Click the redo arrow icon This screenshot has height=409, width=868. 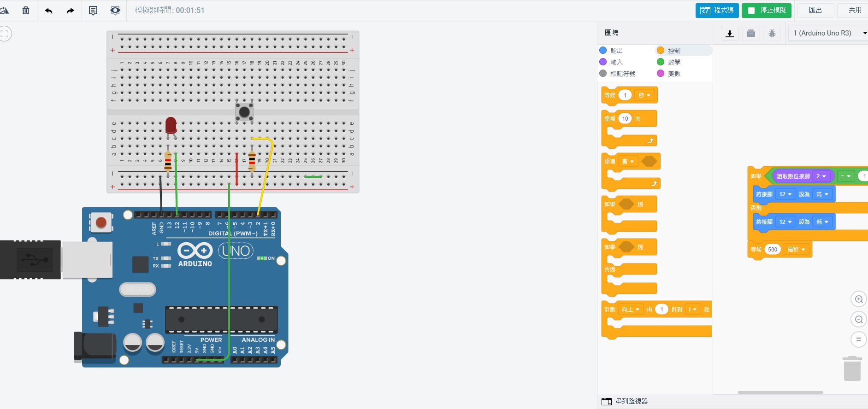[x=70, y=10]
